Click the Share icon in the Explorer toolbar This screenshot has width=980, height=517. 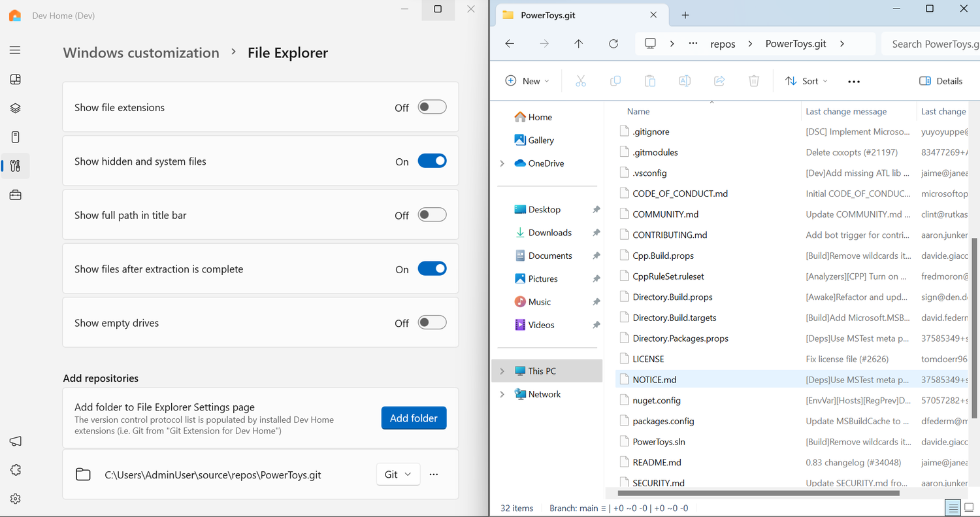719,81
